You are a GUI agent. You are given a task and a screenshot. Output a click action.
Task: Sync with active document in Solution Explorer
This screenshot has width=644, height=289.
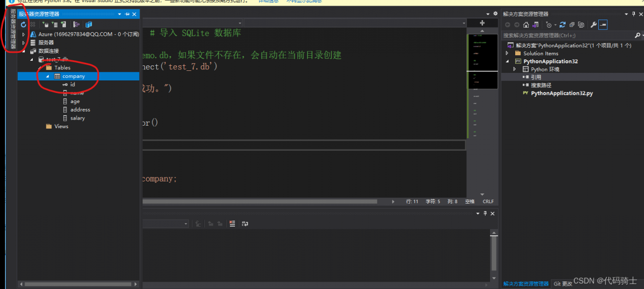click(x=562, y=25)
